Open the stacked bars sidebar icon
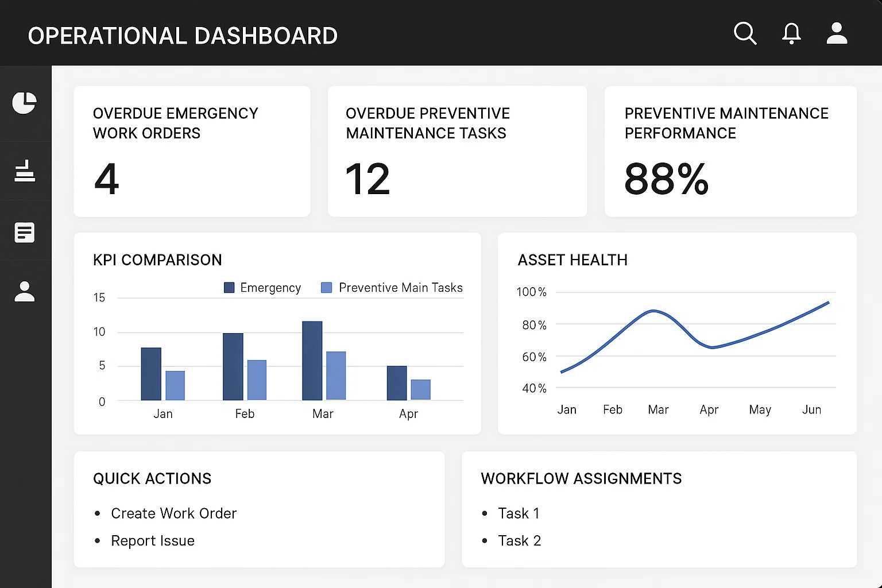Viewport: 882px width, 588px height. [x=25, y=171]
